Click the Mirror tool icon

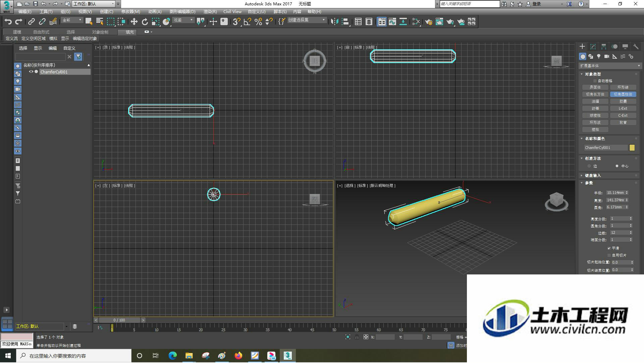(334, 22)
